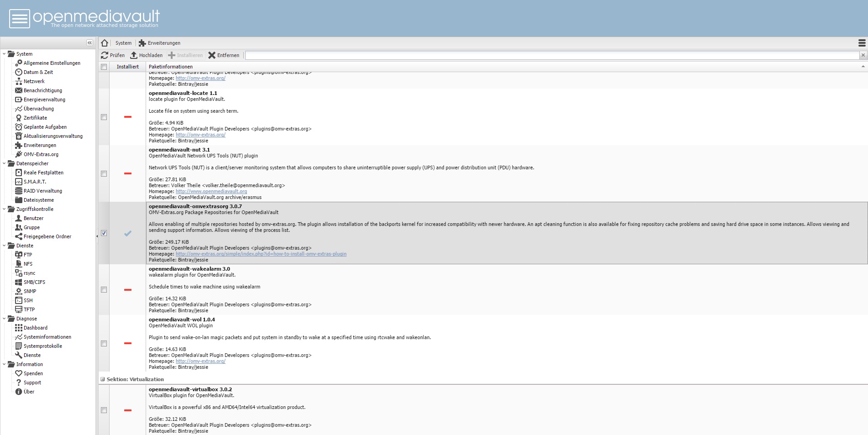Open how-to-install-omv-extras-plugin link
The width and height of the screenshot is (868, 435).
(261, 254)
